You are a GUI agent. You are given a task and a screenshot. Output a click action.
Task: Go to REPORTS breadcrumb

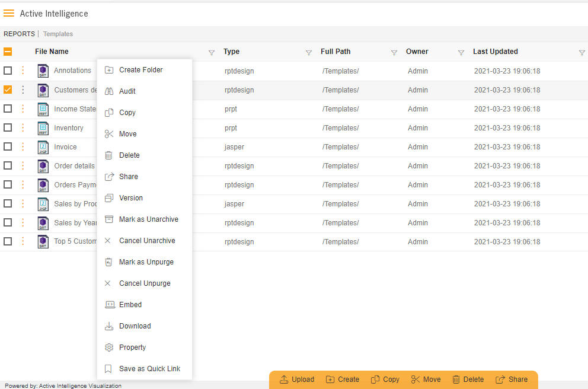19,34
